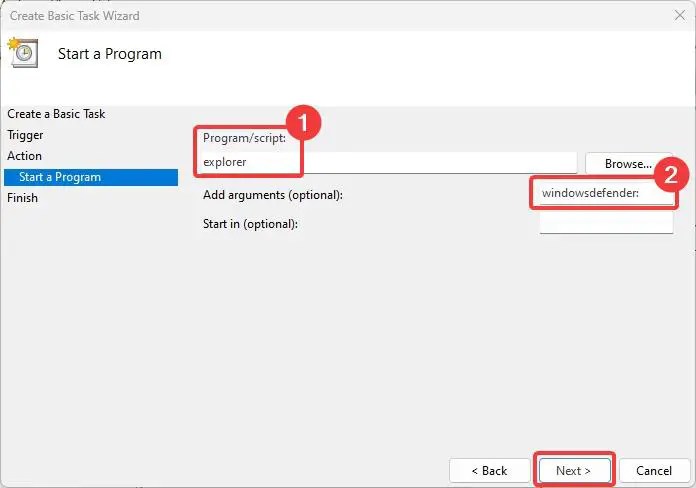Open the Browse... file picker
Viewport: 696px width, 488px height.
click(628, 164)
